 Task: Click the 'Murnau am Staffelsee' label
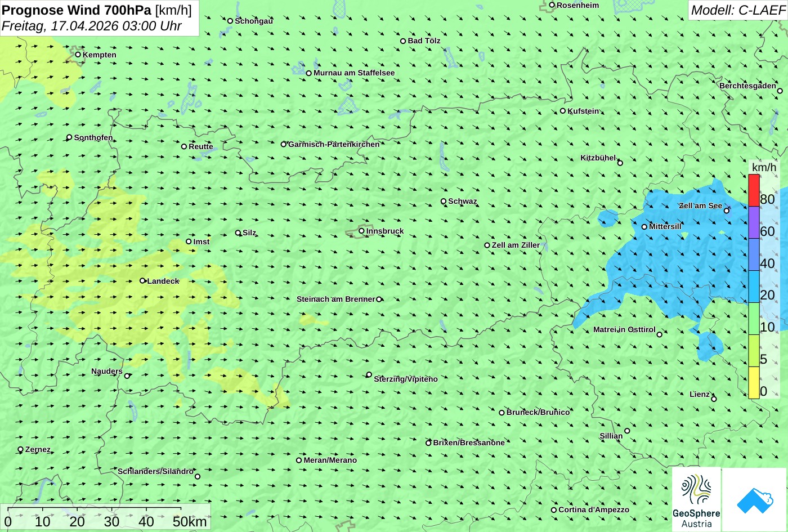[354, 73]
